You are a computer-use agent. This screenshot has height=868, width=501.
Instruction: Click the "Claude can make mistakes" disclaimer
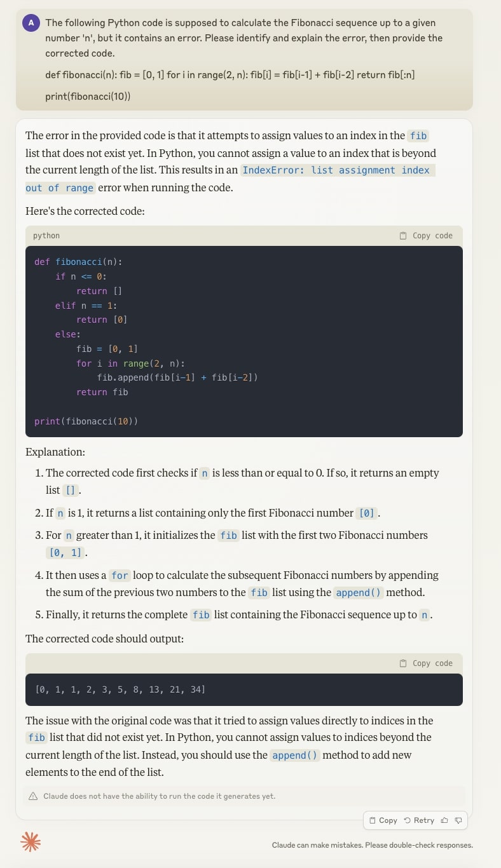(x=373, y=845)
